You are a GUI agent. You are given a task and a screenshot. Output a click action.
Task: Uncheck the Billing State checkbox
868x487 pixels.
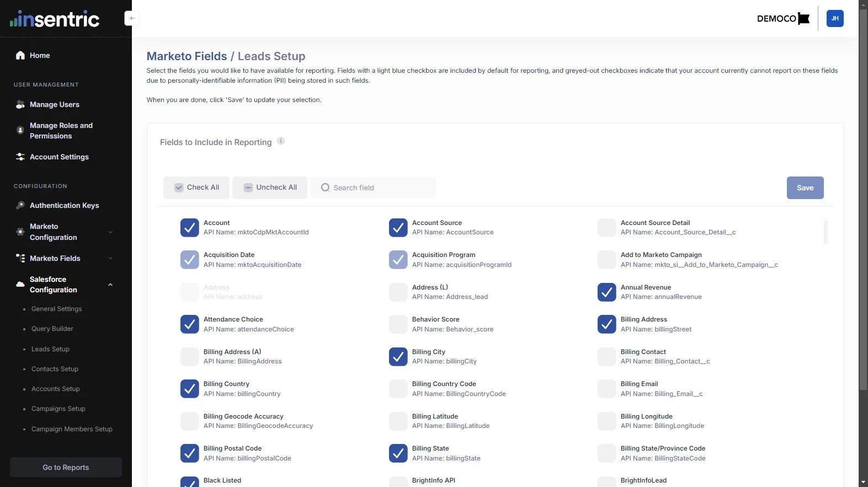coord(398,453)
